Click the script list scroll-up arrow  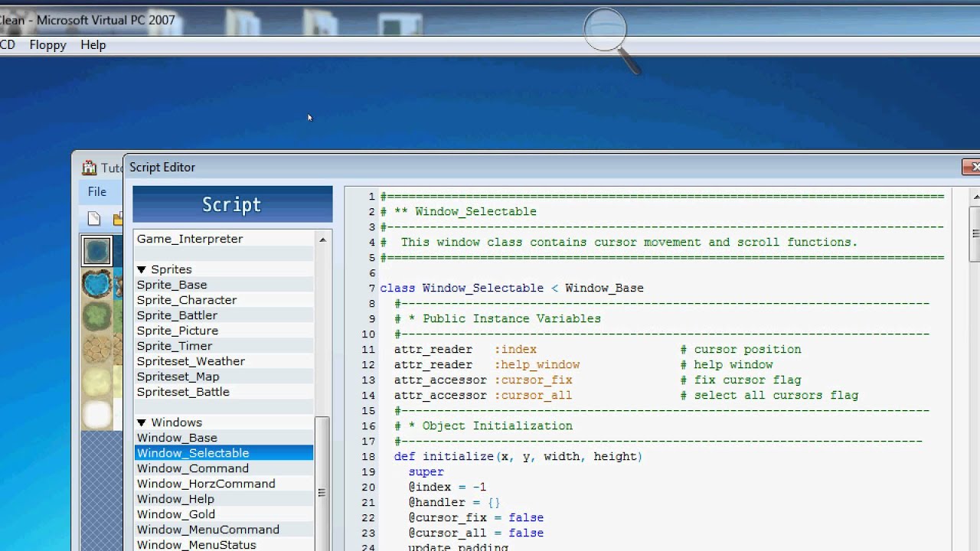click(x=322, y=240)
